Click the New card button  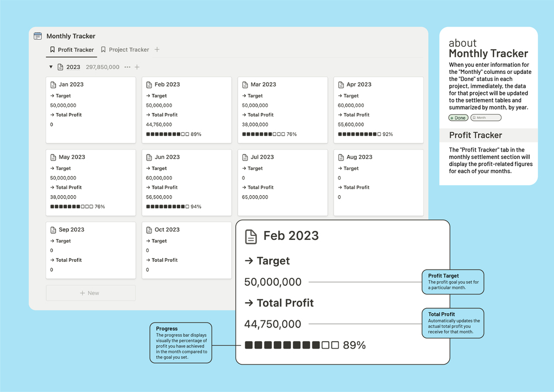90,293
